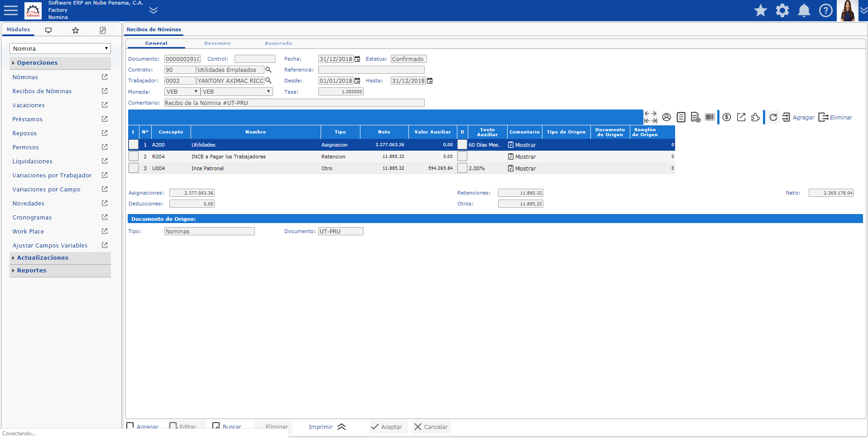Image resolution: width=868 pixels, height=438 pixels.
Task: Open Work Place in new window icon
Action: tap(105, 231)
